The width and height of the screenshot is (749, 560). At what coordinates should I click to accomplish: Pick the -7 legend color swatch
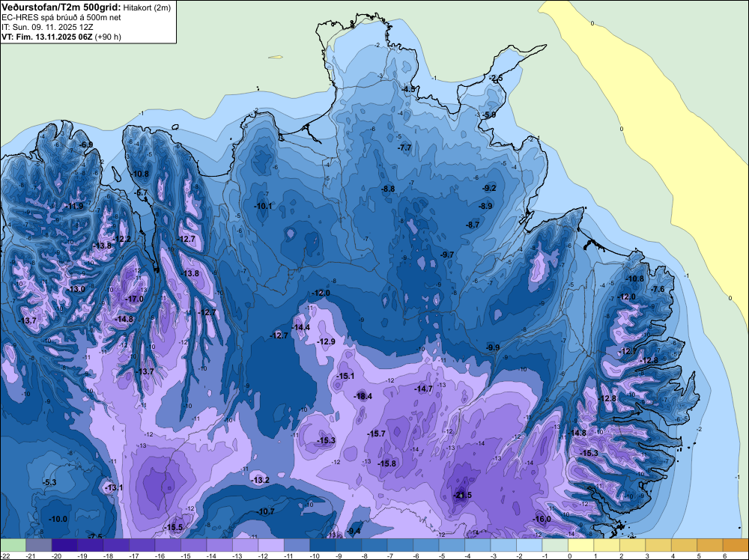(400, 545)
